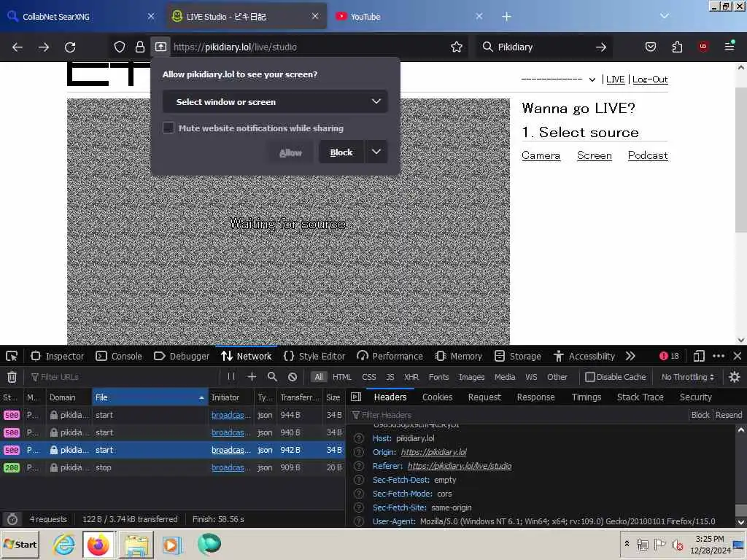Viewport: 747px width, 560px height.
Task: Open the Response tab in request details
Action: point(535,397)
